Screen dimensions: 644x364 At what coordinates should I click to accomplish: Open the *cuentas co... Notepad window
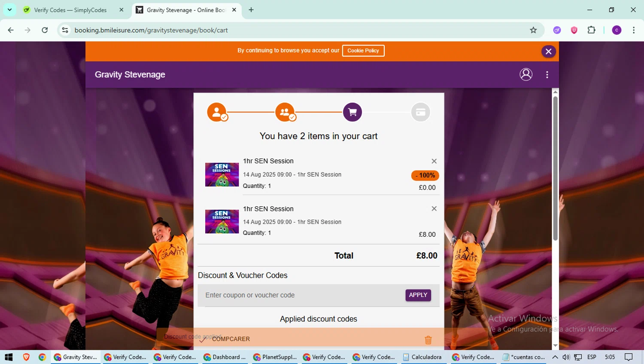click(524, 357)
